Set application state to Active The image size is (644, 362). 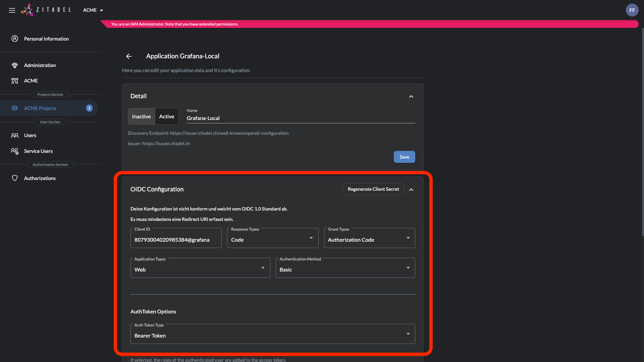click(x=167, y=117)
